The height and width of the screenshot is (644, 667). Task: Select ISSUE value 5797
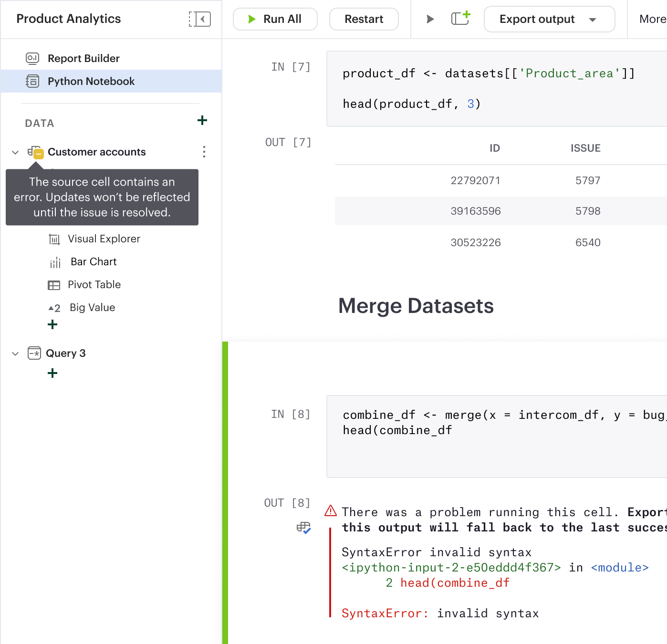click(x=588, y=180)
